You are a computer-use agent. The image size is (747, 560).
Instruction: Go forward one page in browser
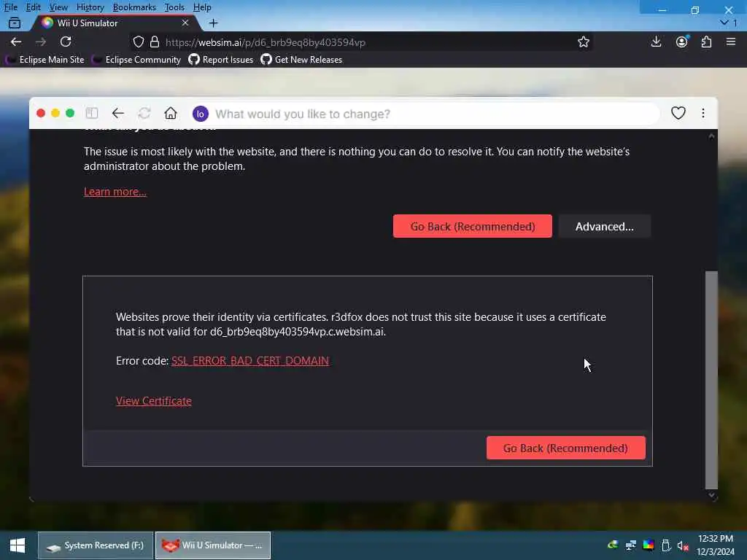tap(41, 42)
